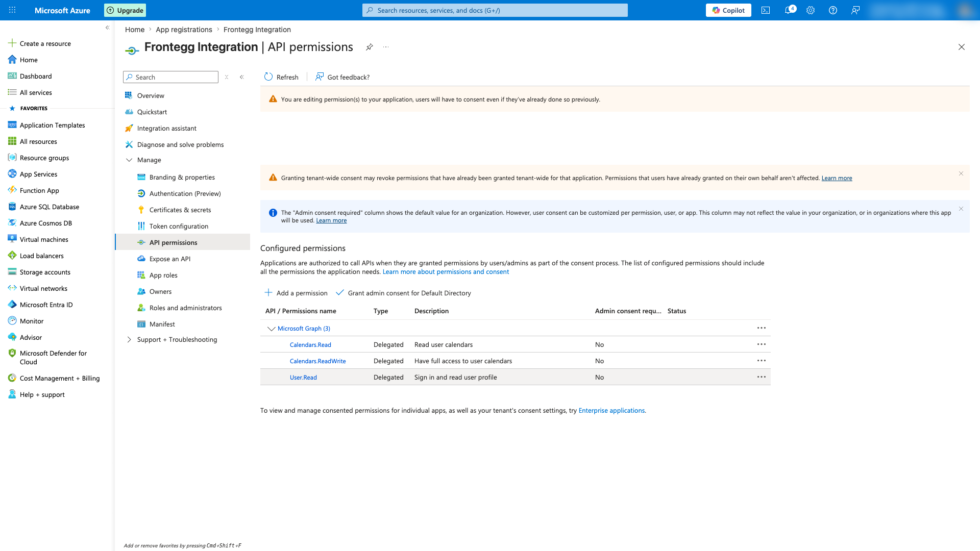Dismiss the Admin consent required info banner
Viewport: 980px width, 551px height.
[961, 209]
